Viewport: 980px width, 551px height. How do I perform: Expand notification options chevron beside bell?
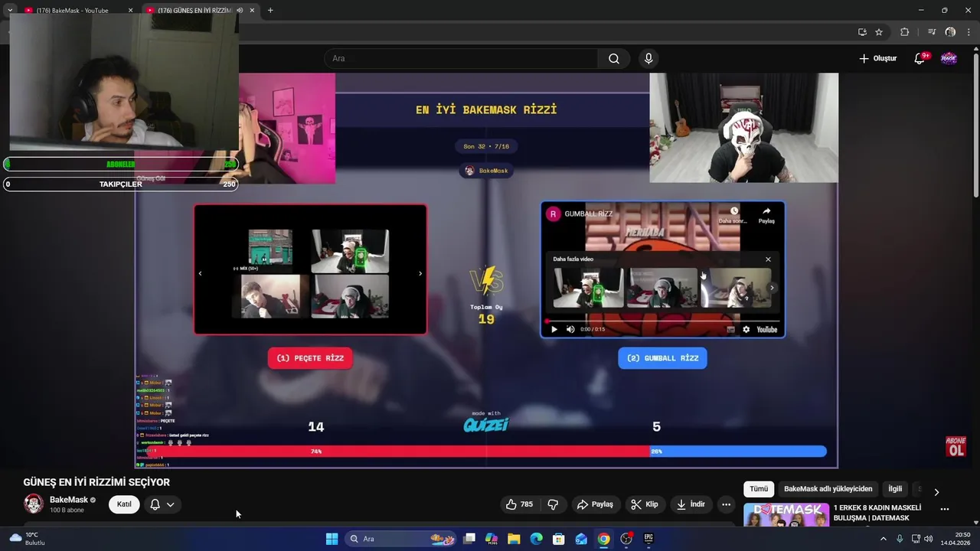(x=171, y=504)
